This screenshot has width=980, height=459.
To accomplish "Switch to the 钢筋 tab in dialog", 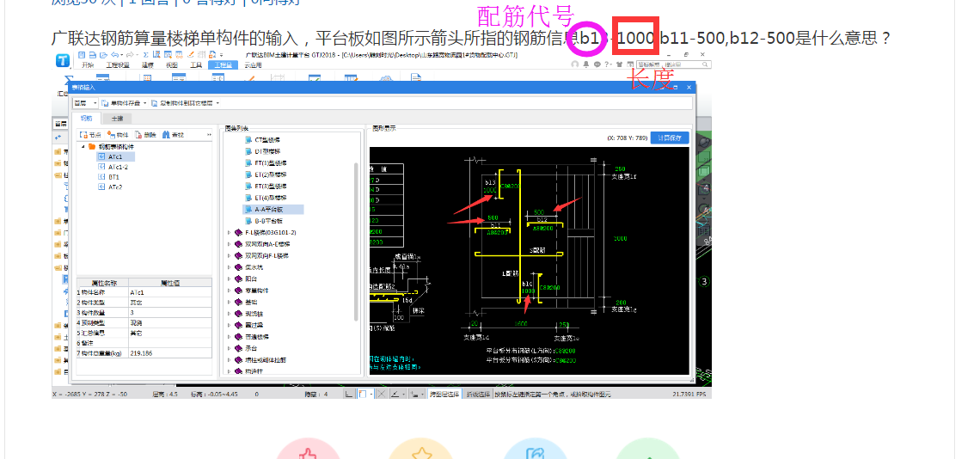I will (86, 119).
